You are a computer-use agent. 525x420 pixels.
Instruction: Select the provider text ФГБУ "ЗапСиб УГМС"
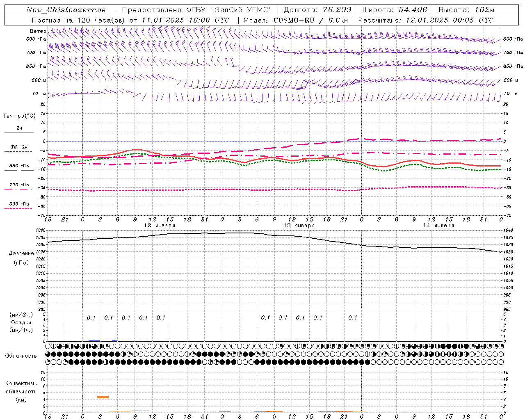(230, 10)
